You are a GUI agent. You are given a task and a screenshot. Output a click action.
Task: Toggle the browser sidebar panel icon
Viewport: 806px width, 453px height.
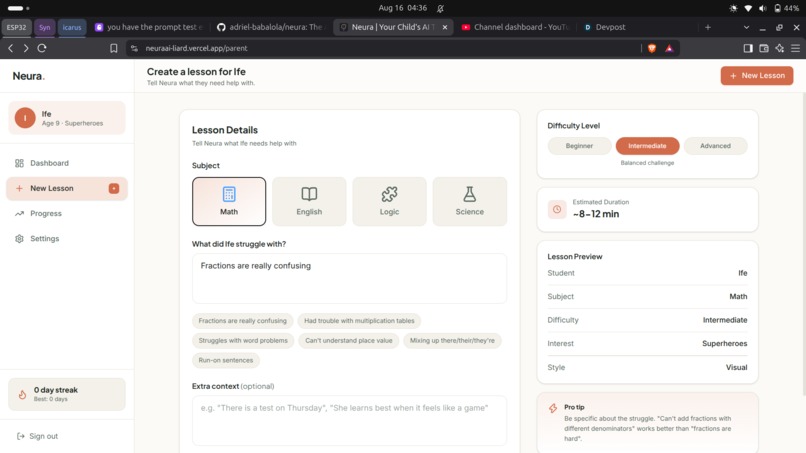[748, 48]
